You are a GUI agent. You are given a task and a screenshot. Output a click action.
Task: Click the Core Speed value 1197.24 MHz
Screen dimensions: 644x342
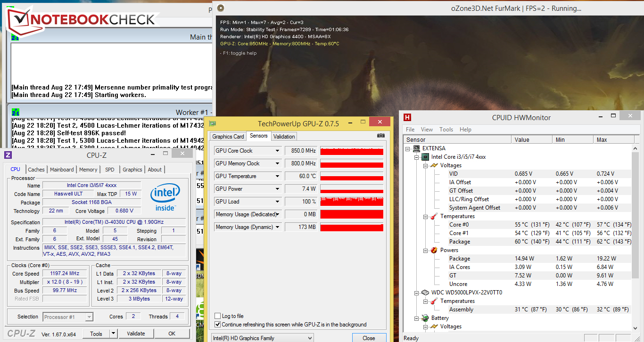click(x=65, y=273)
